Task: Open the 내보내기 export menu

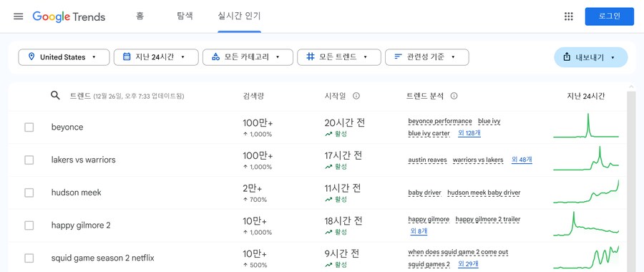Action: (x=590, y=57)
